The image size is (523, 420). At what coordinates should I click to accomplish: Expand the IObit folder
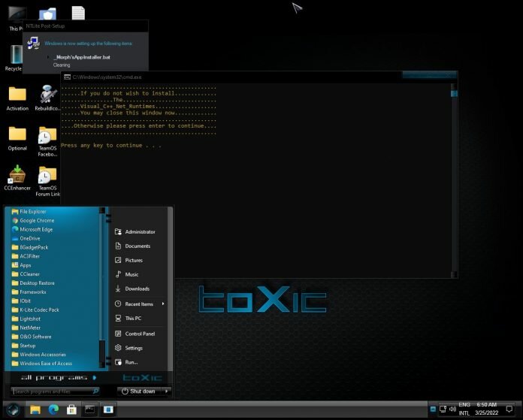coord(21,301)
